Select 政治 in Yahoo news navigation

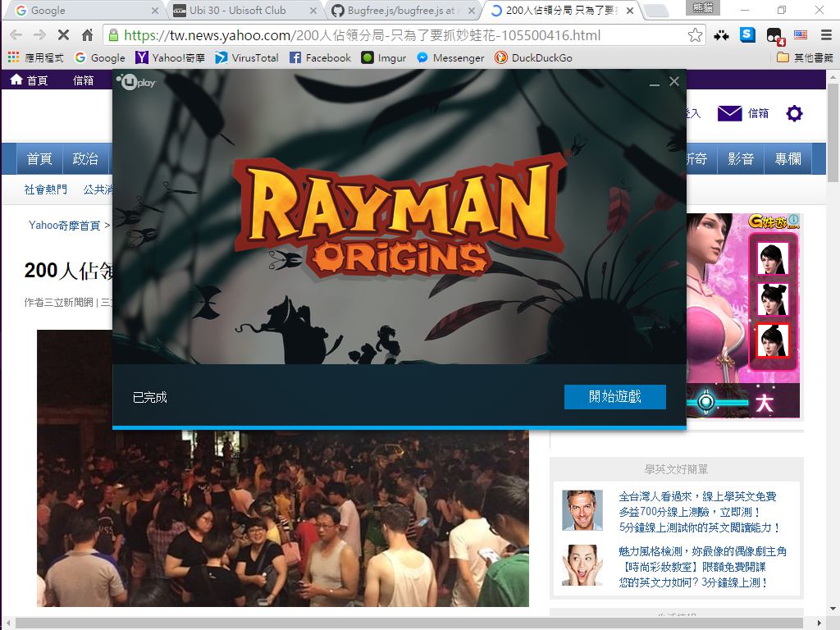[x=85, y=159]
